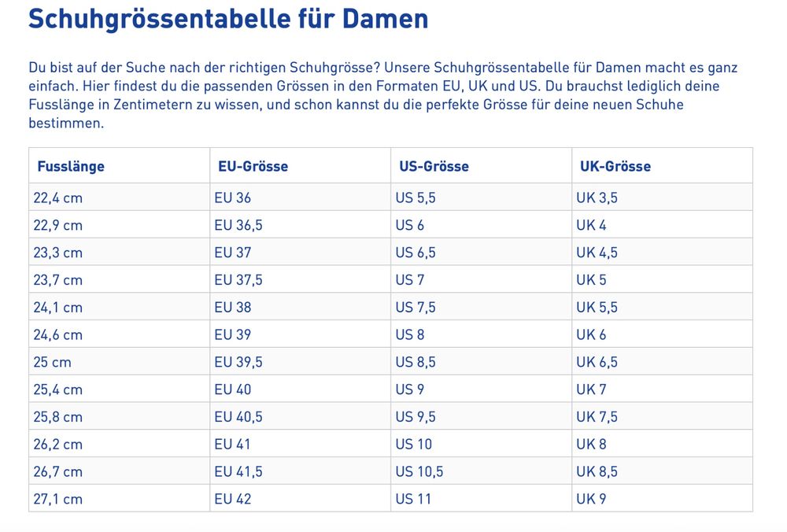Click the 22,4 cm foot length cell

click(120, 198)
